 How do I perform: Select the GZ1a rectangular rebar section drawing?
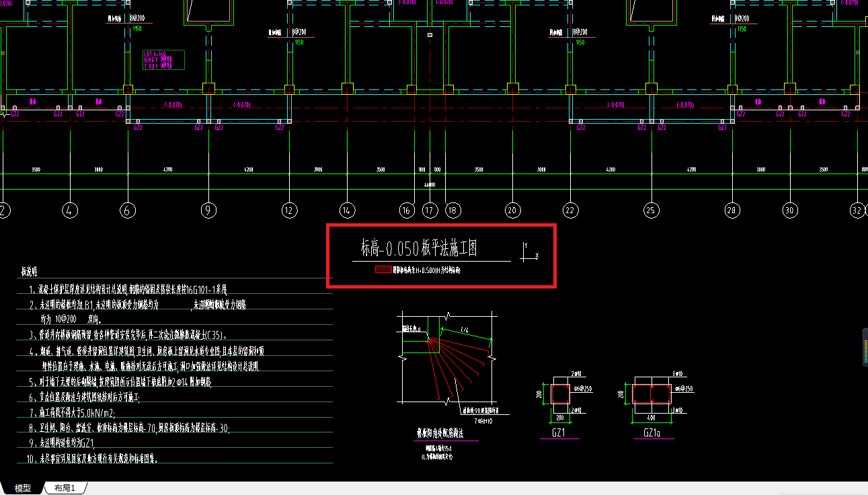click(651, 393)
